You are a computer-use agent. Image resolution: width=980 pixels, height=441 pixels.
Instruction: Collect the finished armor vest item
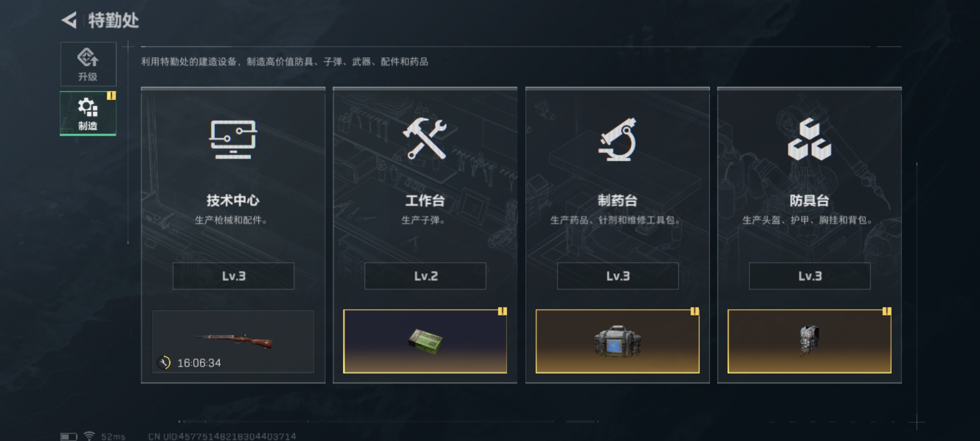coord(809,341)
